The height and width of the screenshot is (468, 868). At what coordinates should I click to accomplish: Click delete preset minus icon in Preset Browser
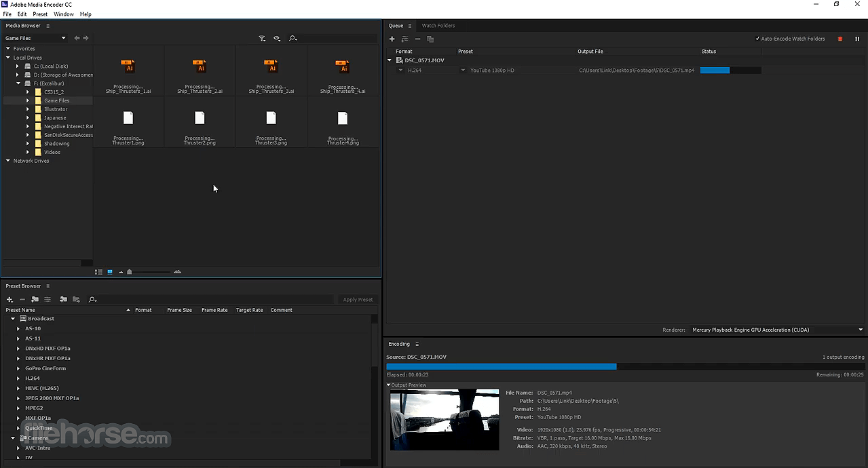click(x=22, y=300)
